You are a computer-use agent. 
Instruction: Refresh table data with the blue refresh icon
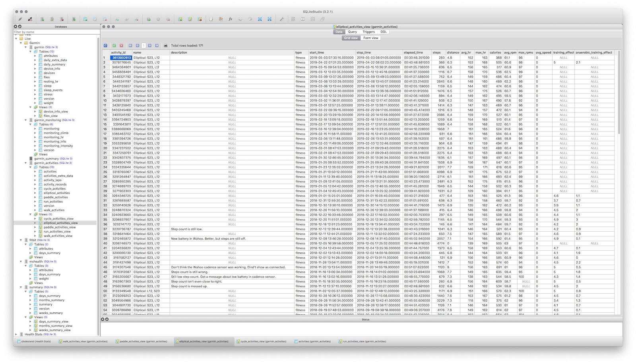(x=105, y=46)
